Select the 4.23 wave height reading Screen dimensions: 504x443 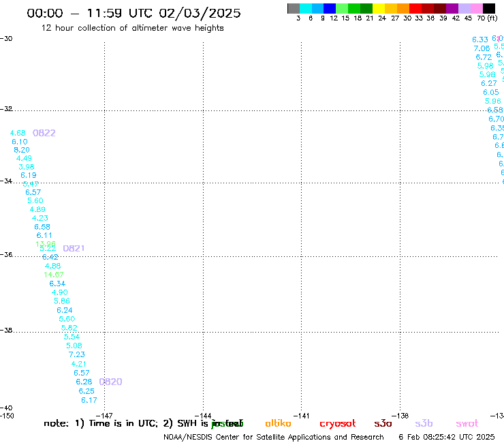40,218
